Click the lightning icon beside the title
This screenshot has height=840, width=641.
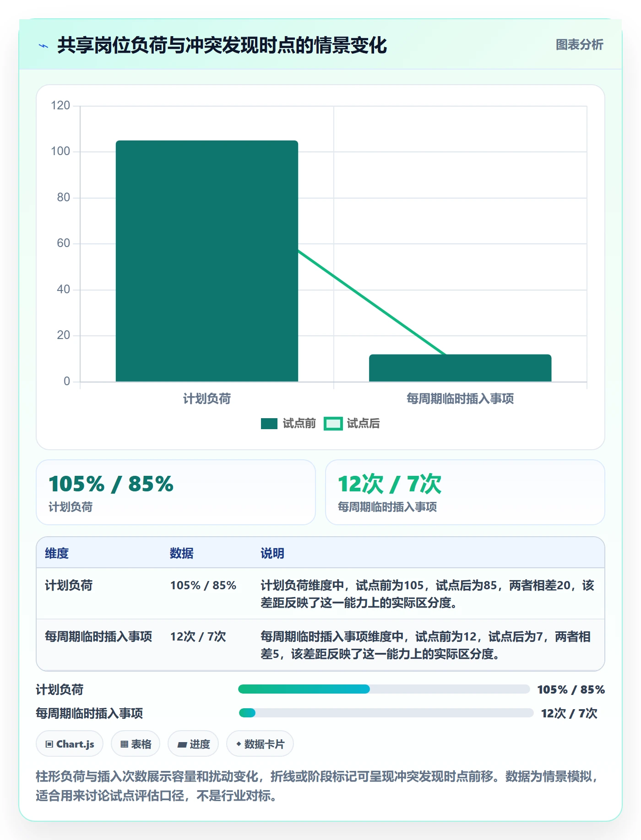pos(43,46)
